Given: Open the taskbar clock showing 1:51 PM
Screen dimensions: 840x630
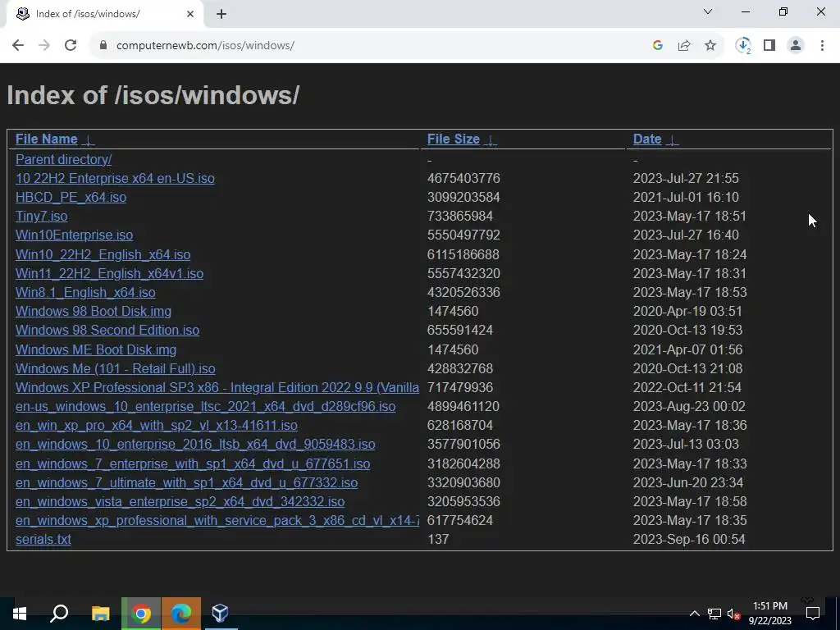Looking at the screenshot, I should [769, 614].
